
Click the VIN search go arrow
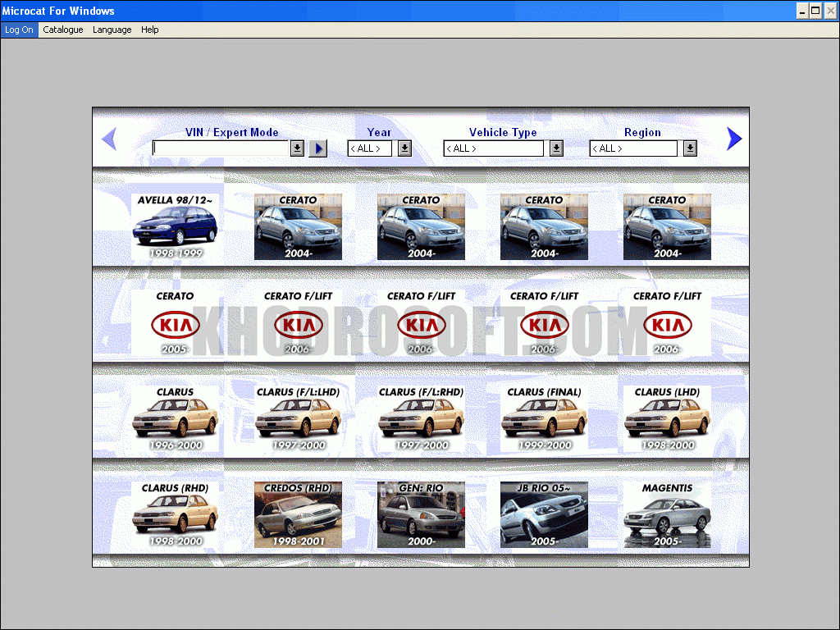[x=317, y=148]
